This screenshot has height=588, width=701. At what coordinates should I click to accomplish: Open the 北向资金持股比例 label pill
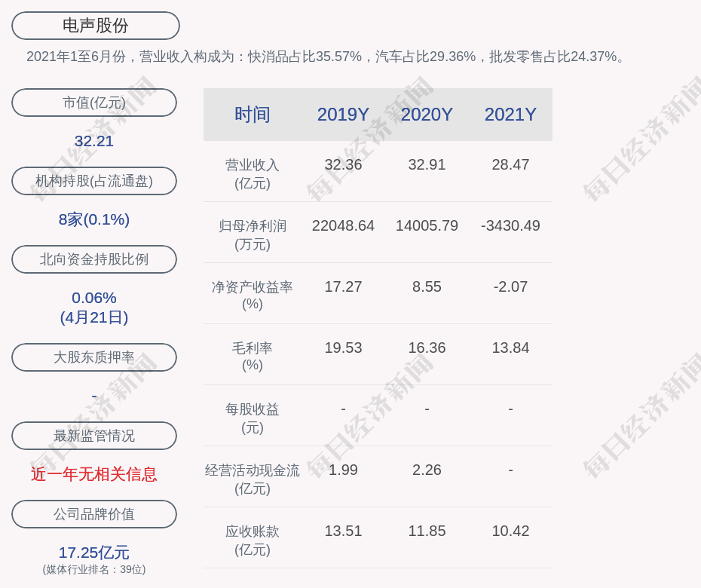pyautogui.click(x=94, y=259)
